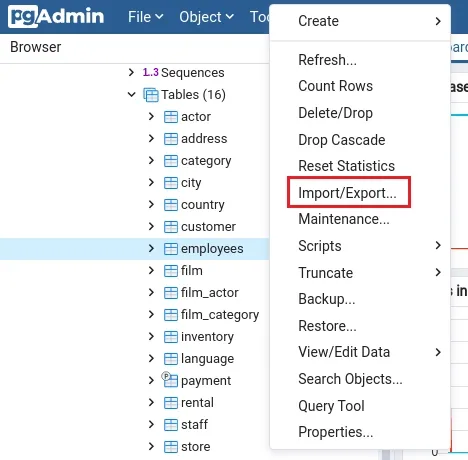This screenshot has width=468, height=460.
Task: Expand the employees table node
Action: (x=151, y=248)
